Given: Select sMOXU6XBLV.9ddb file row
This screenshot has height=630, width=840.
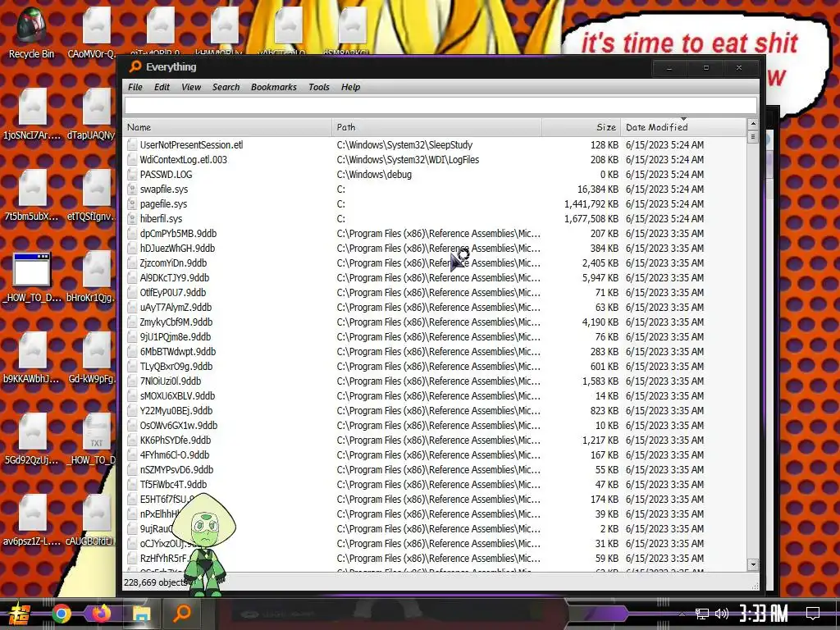Looking at the screenshot, I should tap(435, 396).
